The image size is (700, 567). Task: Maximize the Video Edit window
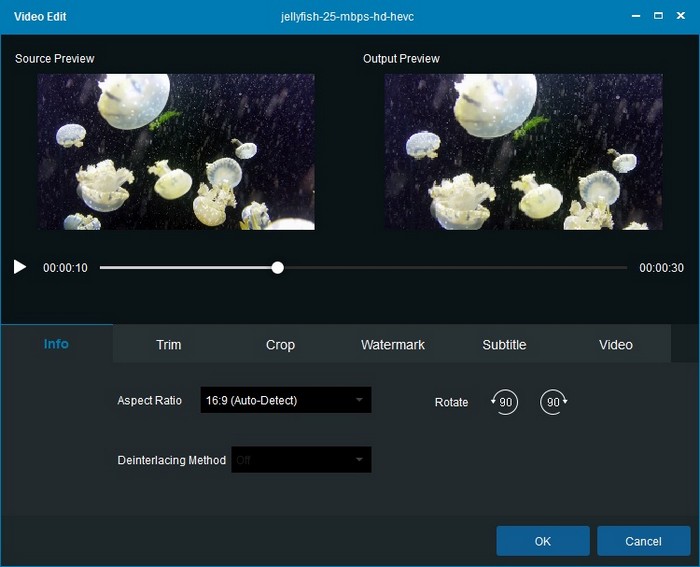(x=658, y=17)
